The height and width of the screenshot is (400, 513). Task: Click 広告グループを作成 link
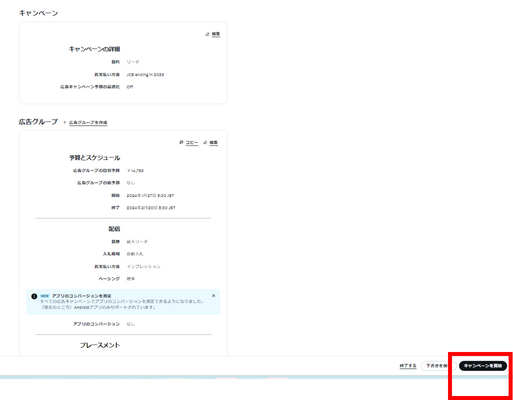(x=88, y=122)
